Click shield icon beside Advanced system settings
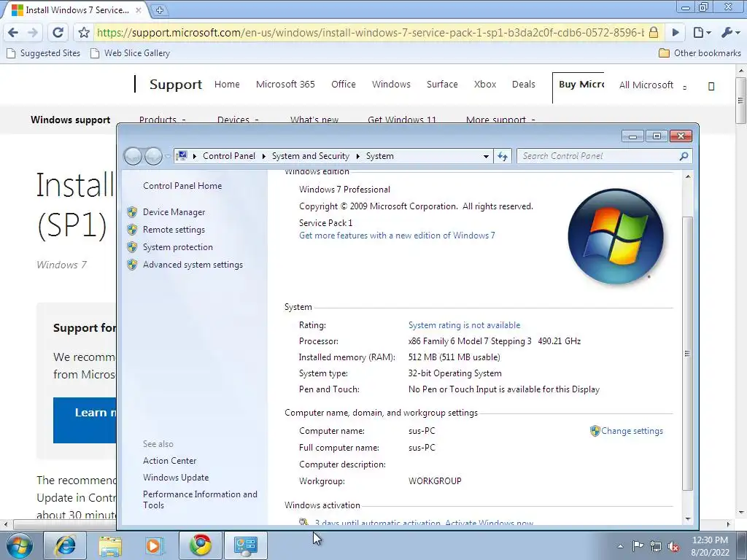The image size is (747, 560). (132, 265)
